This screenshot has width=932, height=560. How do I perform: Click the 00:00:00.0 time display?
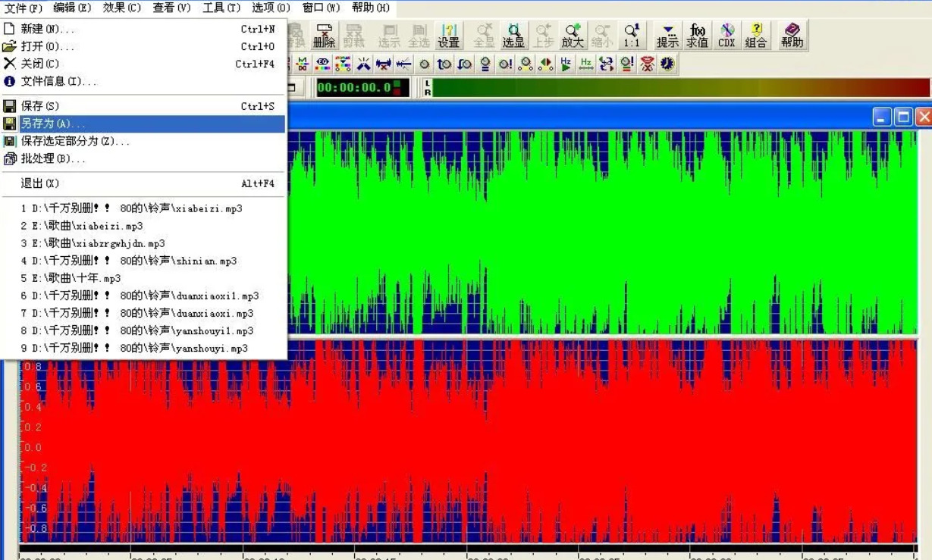354,88
